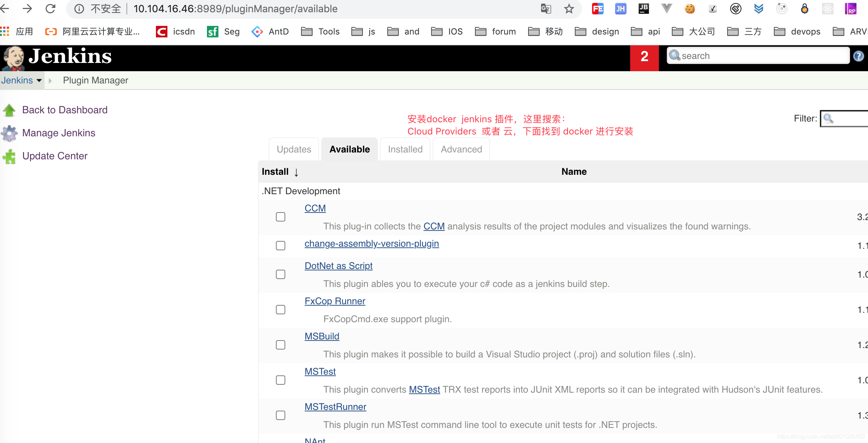Check the CCM plugin checkbox
The height and width of the screenshot is (443, 868).
pyautogui.click(x=281, y=217)
